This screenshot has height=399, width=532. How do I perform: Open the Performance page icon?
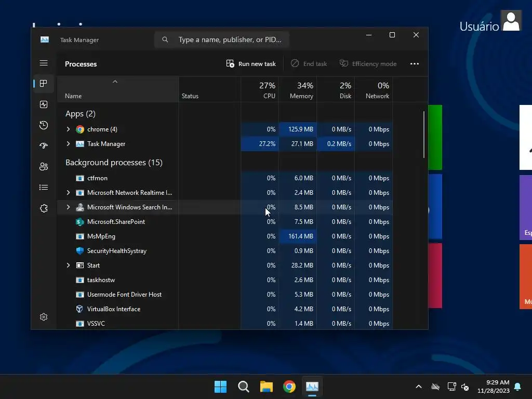pos(44,104)
